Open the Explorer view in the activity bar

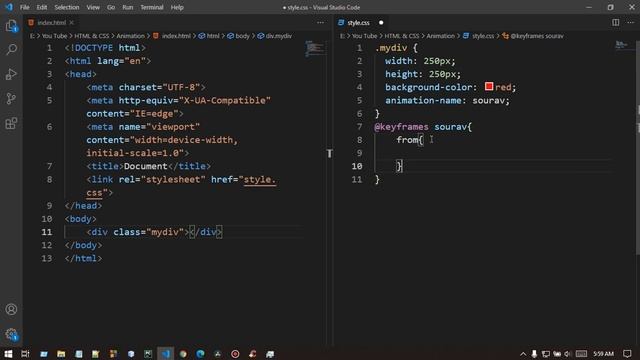click(x=11, y=26)
